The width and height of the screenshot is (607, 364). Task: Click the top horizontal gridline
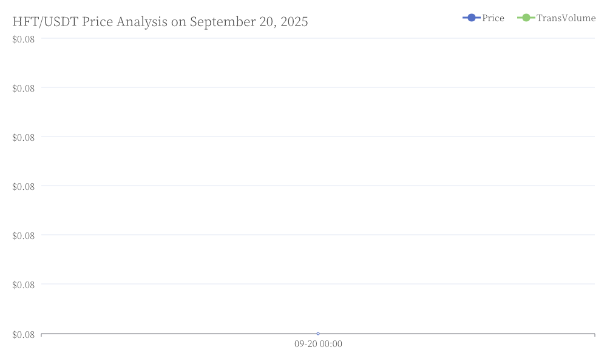pyautogui.click(x=318, y=38)
